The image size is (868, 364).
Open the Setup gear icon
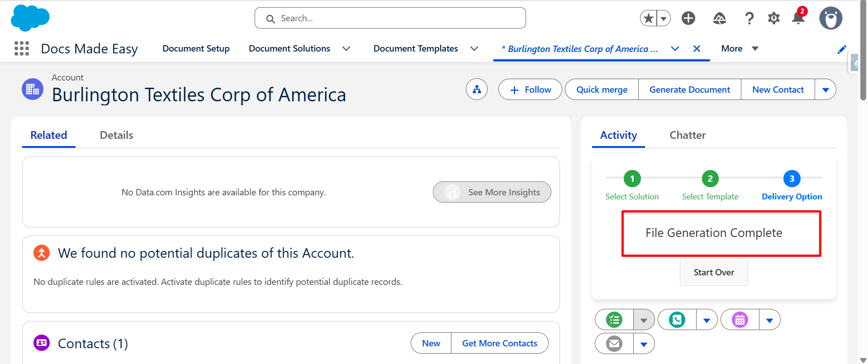[x=774, y=18]
